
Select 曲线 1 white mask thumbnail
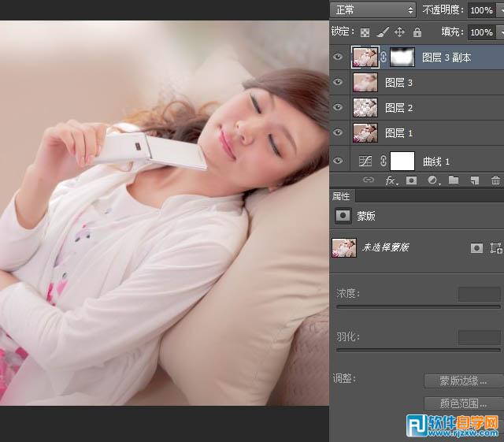pos(402,161)
